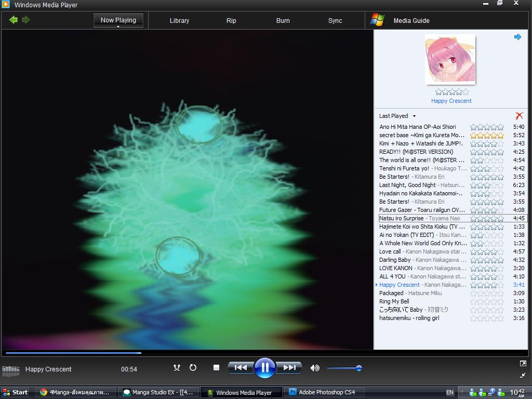Pause the current song
Image resolution: width=532 pixels, height=399 pixels.
pyautogui.click(x=264, y=367)
